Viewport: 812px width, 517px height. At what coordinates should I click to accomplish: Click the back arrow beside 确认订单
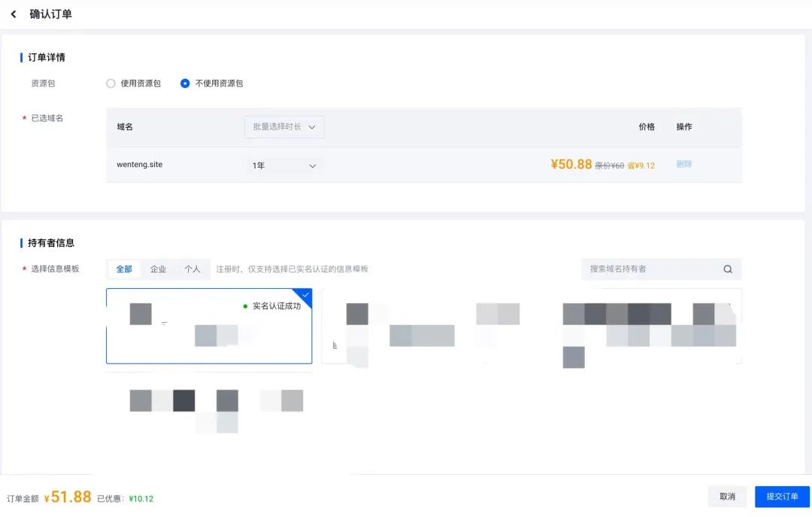(x=12, y=13)
